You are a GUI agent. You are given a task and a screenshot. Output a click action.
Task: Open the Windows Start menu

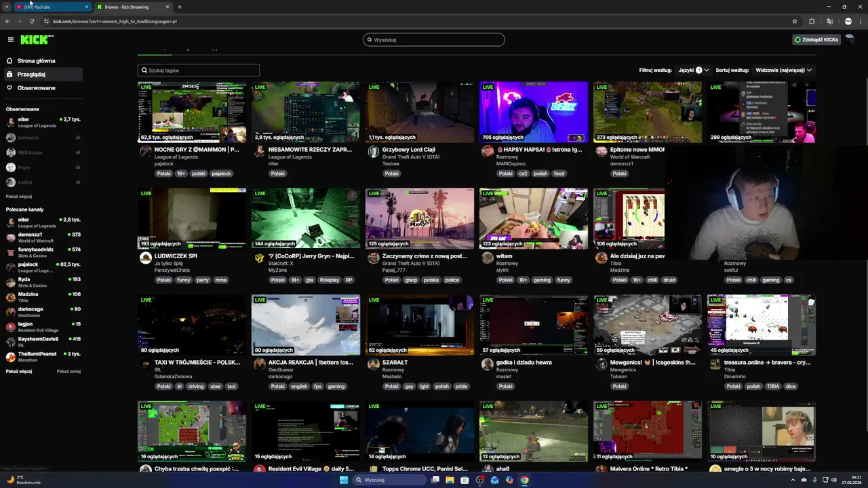(344, 480)
